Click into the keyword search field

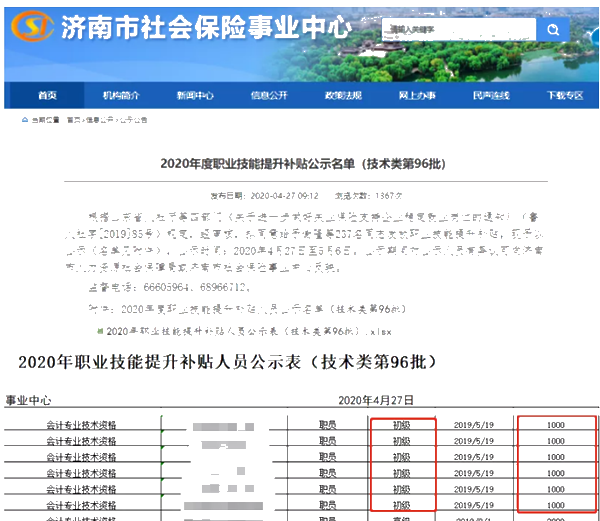[459, 29]
